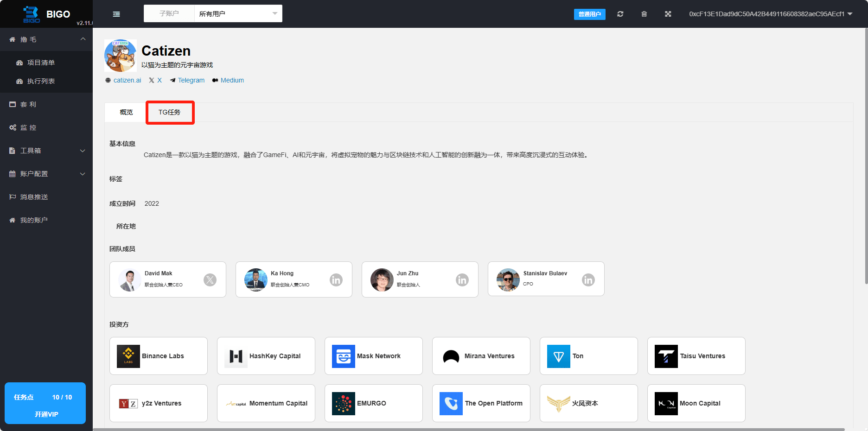Click the EMURGO logo
This screenshot has height=431, width=868.
344,404
